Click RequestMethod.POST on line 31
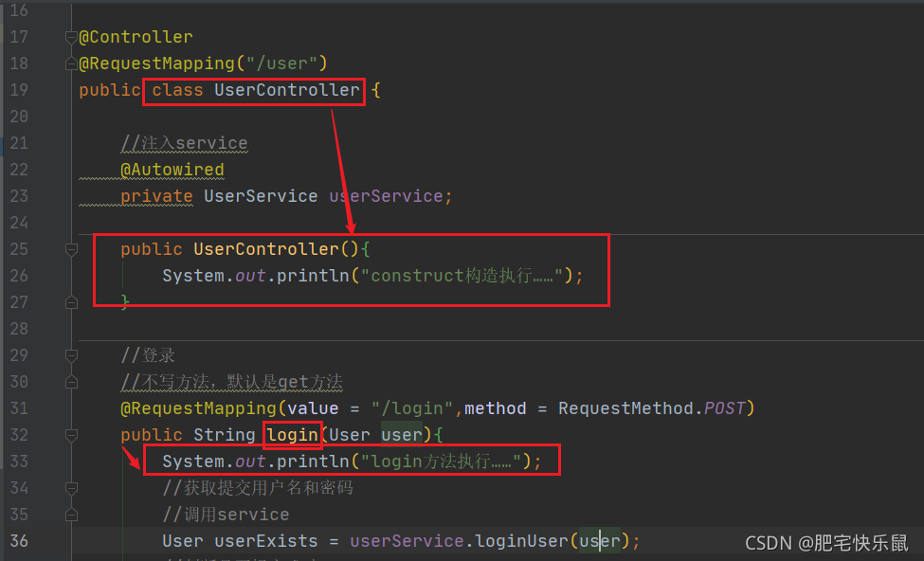The image size is (924, 561). (652, 408)
